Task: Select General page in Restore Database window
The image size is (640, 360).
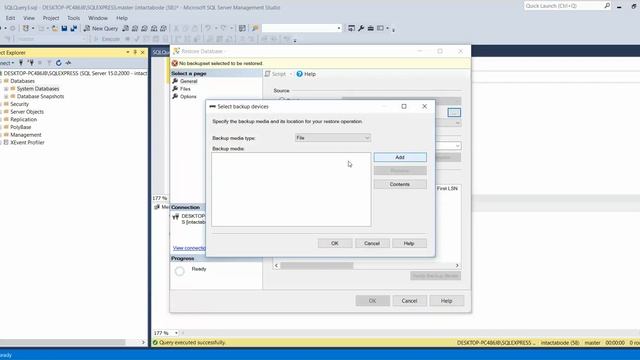Action: point(189,81)
